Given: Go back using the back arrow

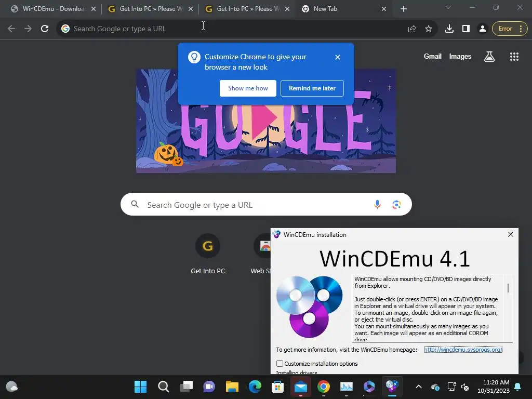Looking at the screenshot, I should tap(11, 29).
